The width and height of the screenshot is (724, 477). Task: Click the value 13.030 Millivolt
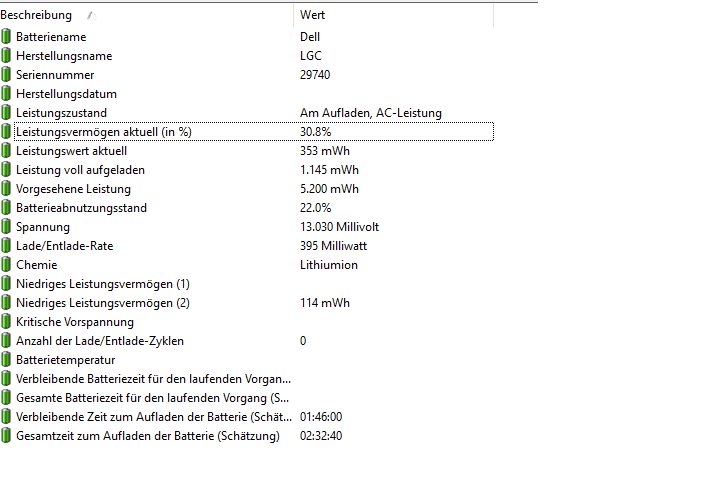pos(339,227)
